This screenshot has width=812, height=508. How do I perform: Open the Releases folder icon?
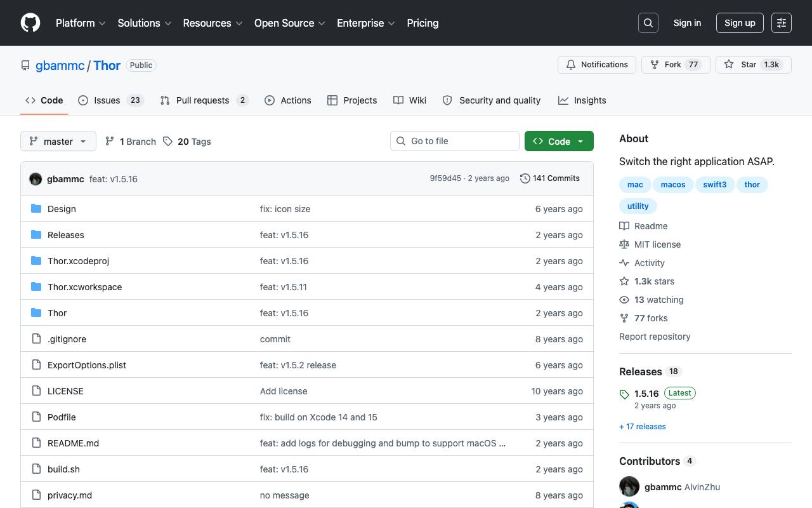(36, 235)
